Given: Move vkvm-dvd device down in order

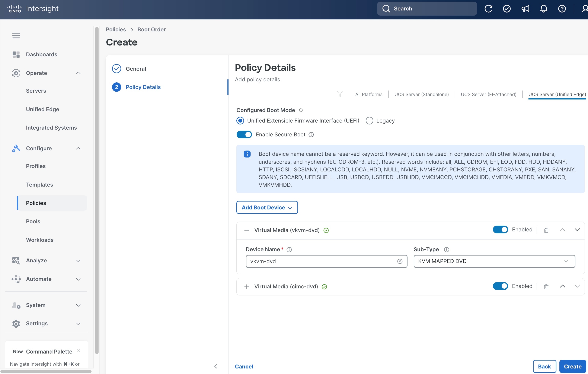Looking at the screenshot, I should coord(577,230).
